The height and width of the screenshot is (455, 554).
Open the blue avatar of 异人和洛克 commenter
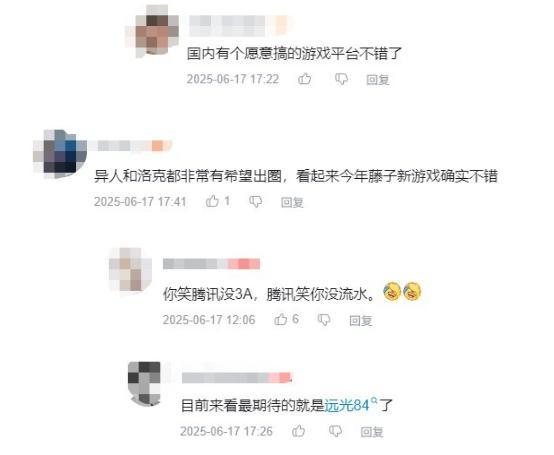60,154
